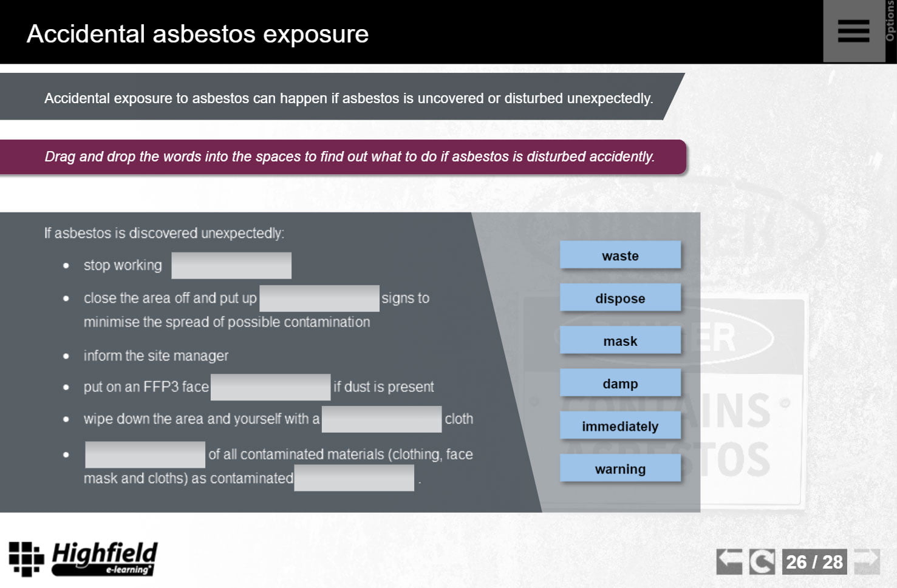Click the blank after 'as contaminated'
Viewport: 897px width, 588px height.
coord(354,478)
